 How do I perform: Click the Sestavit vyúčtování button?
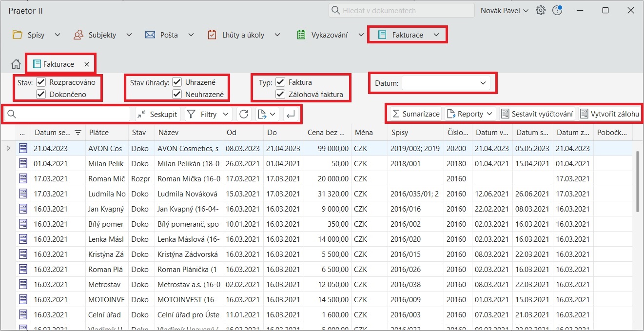tap(537, 114)
